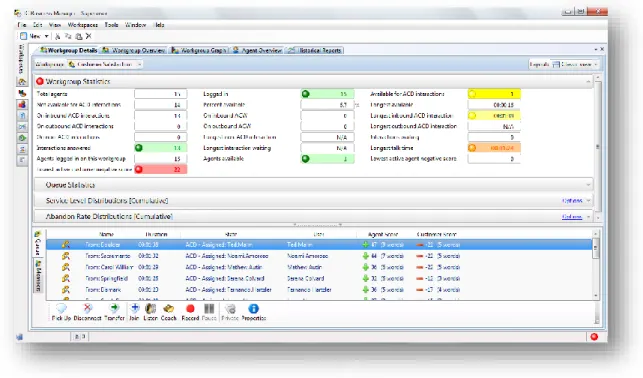Screen dimensions: 643x378
Task: Open the Window menu
Action: (135, 25)
